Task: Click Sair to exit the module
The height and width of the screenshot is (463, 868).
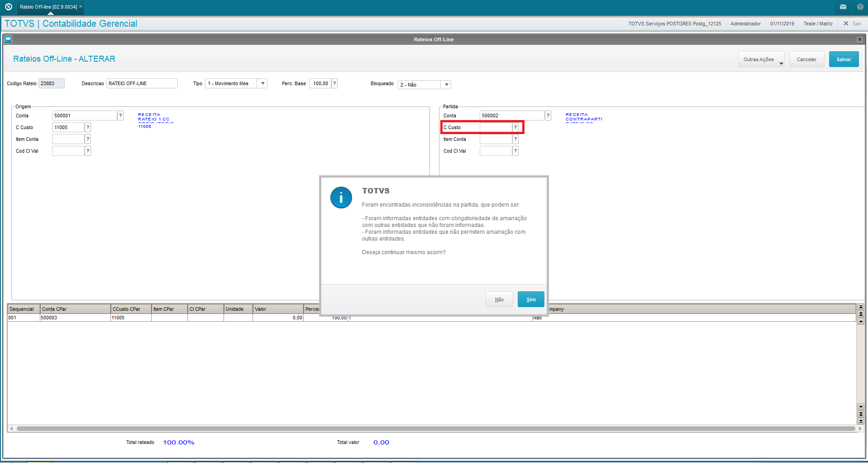Action: [x=853, y=24]
